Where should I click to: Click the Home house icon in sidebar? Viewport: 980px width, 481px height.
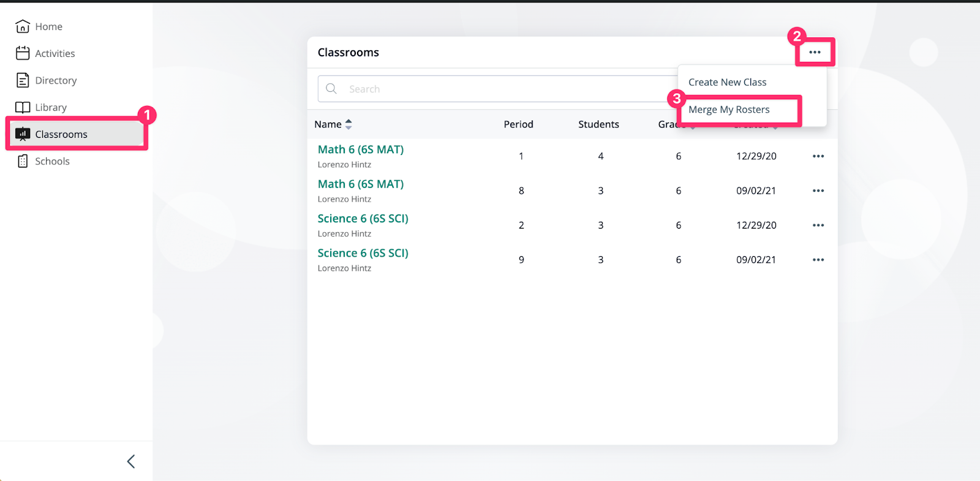23,26
